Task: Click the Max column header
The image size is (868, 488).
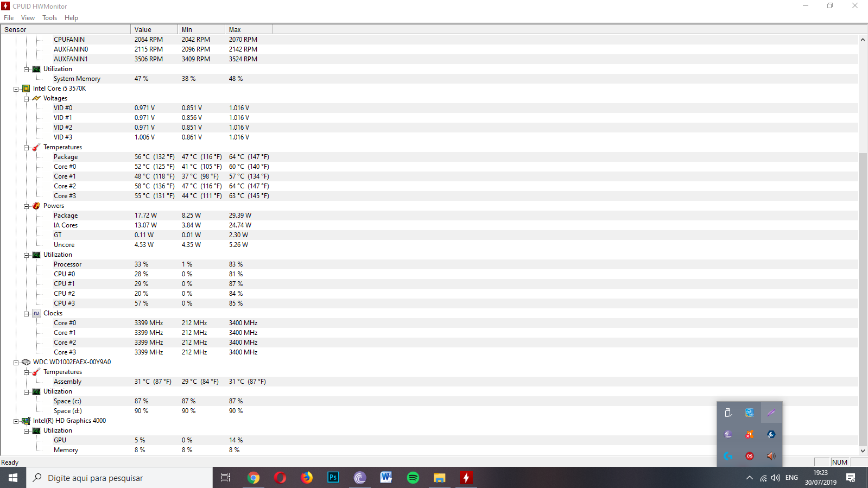Action: point(249,29)
